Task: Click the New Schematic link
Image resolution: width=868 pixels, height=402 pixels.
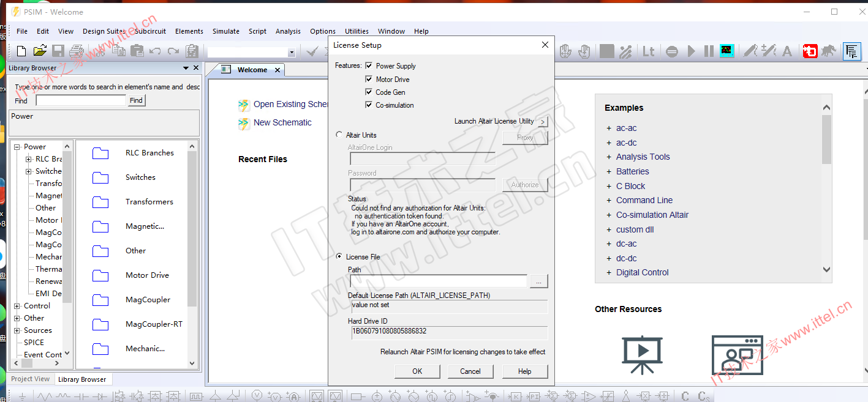Action: (282, 122)
